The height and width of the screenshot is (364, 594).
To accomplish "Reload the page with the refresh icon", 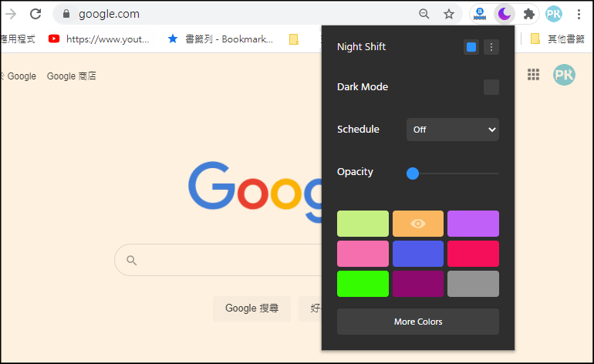I will pos(35,14).
